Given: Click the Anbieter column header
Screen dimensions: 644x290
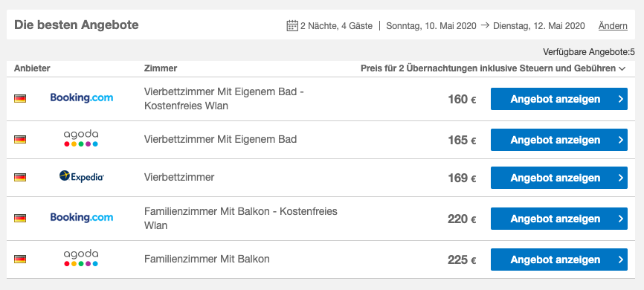Looking at the screenshot, I should [32, 68].
